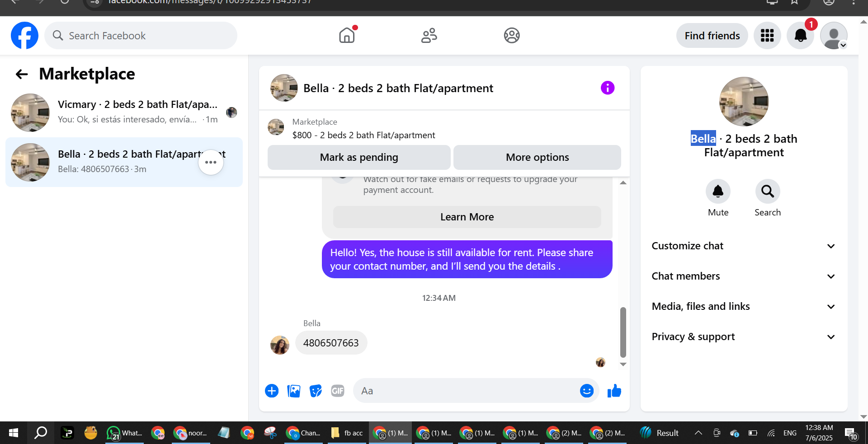Choose a sticker icon
The height and width of the screenshot is (444, 868).
[x=316, y=391]
